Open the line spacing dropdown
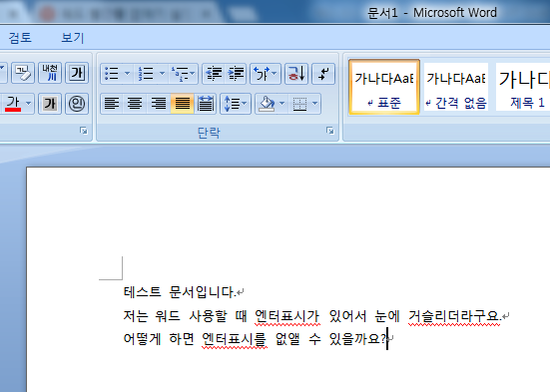The image size is (550, 392). click(x=236, y=104)
